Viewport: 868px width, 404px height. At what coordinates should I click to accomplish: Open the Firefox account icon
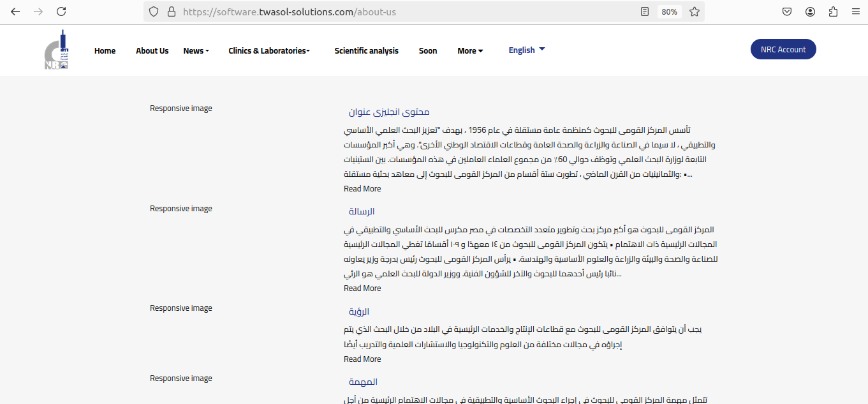810,11
